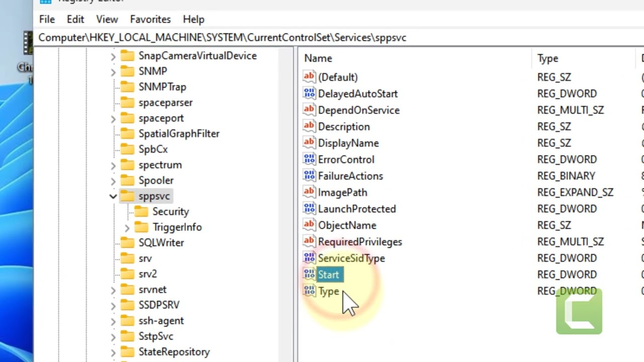This screenshot has width=644, height=362.
Task: Click the Type DWORD icon
Action: click(x=309, y=291)
